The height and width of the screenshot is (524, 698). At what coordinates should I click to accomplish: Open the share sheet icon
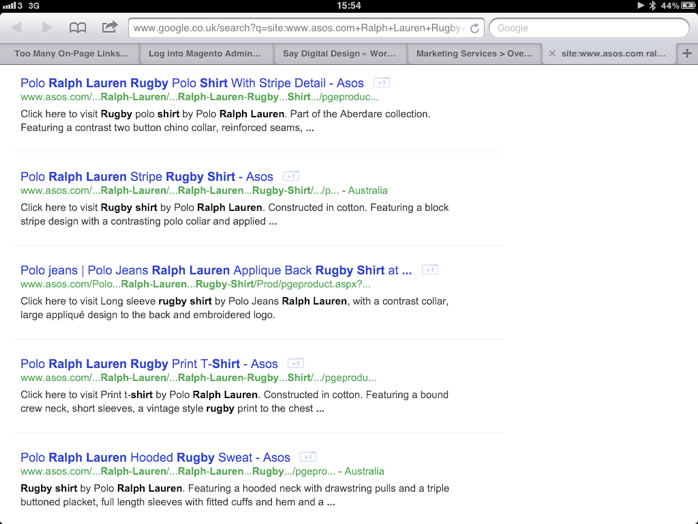109,28
